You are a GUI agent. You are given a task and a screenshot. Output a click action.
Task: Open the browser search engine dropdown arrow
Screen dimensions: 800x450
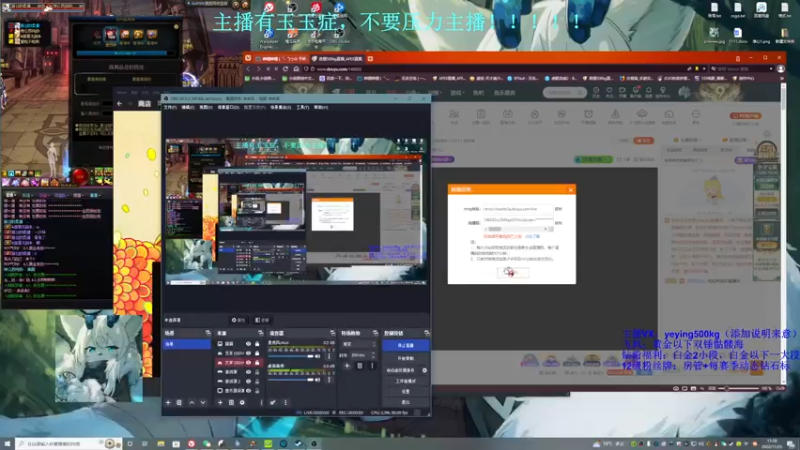point(770,69)
